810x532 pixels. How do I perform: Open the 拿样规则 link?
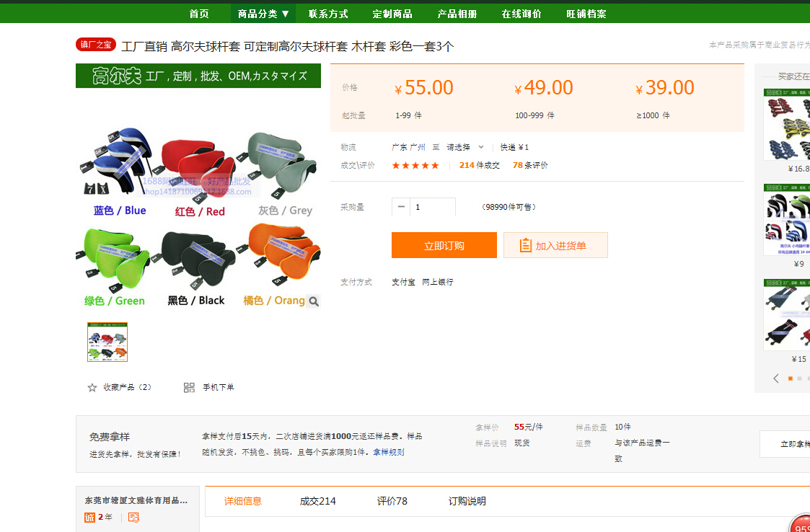click(389, 452)
